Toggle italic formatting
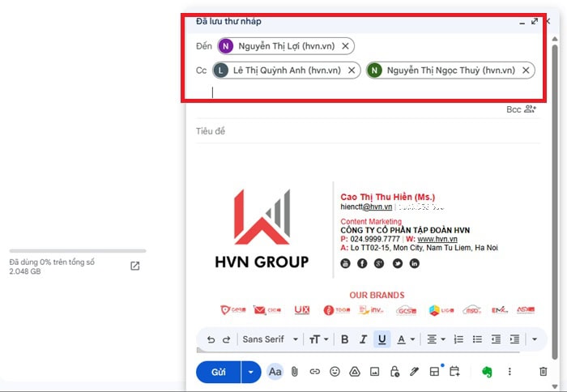The image size is (567, 392). 363,339
